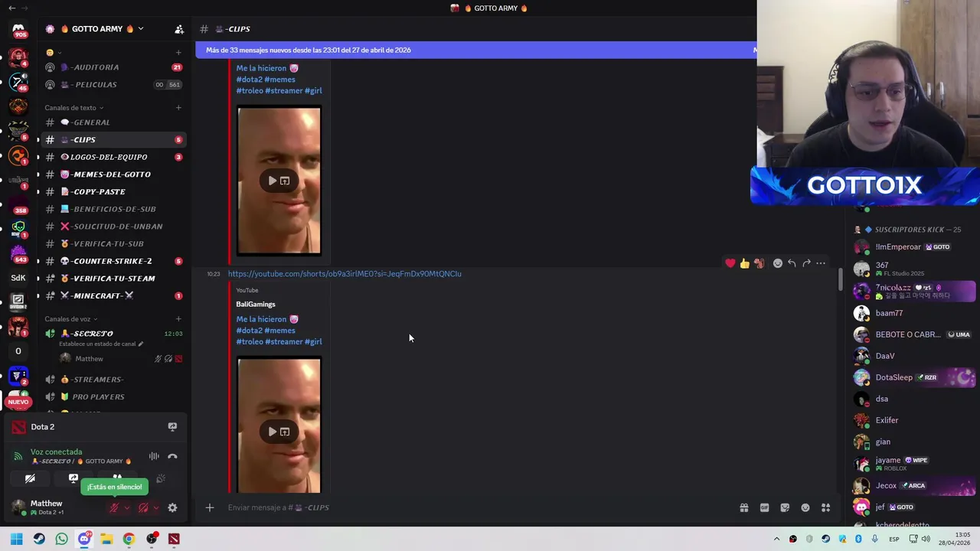
Task: Open Windows Start menu
Action: pos(16,539)
